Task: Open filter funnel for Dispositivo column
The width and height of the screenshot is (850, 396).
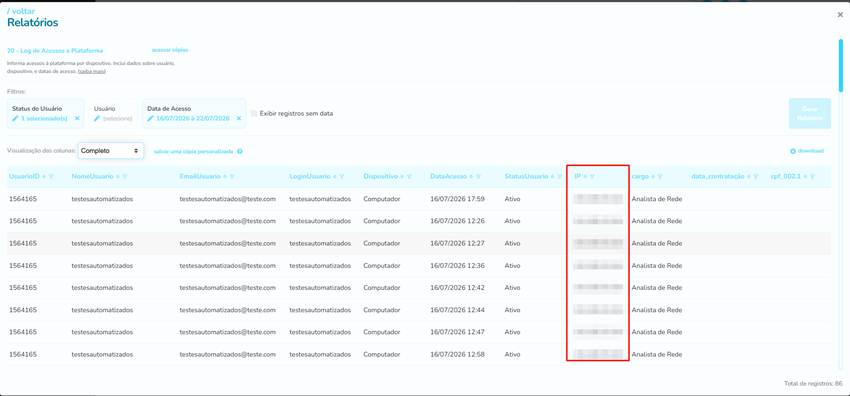Action: coord(409,177)
